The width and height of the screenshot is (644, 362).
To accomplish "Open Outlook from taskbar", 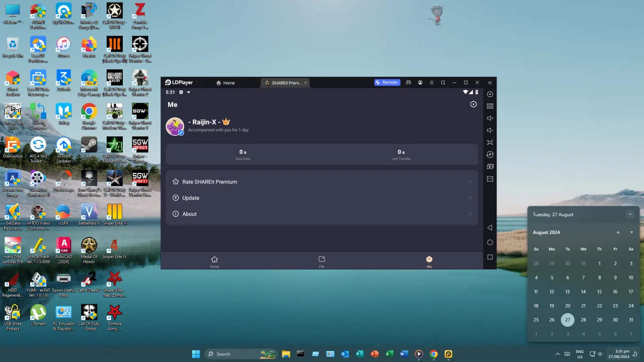I will (345, 354).
